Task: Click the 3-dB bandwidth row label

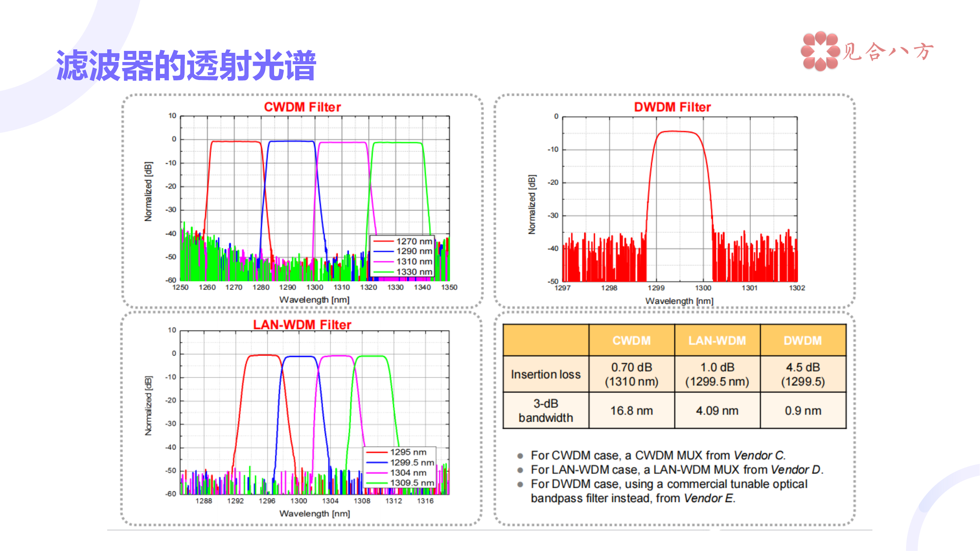Action: (x=546, y=411)
